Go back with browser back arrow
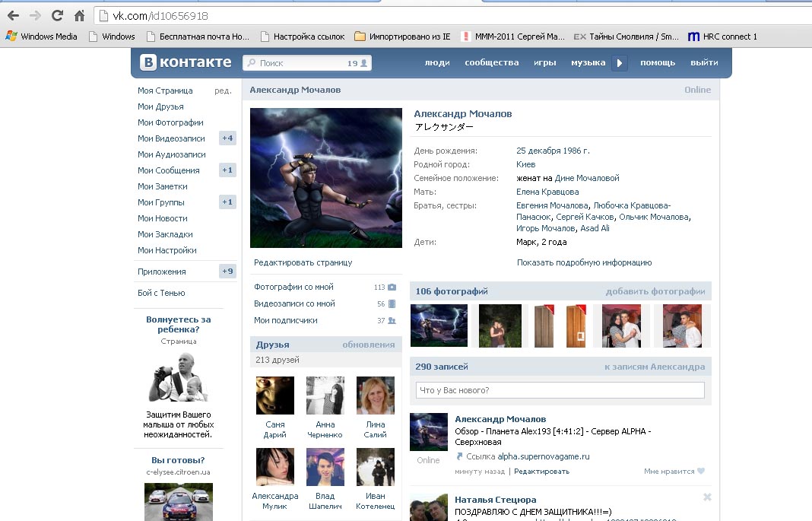Viewport: 812px width, 521px height. [14, 15]
